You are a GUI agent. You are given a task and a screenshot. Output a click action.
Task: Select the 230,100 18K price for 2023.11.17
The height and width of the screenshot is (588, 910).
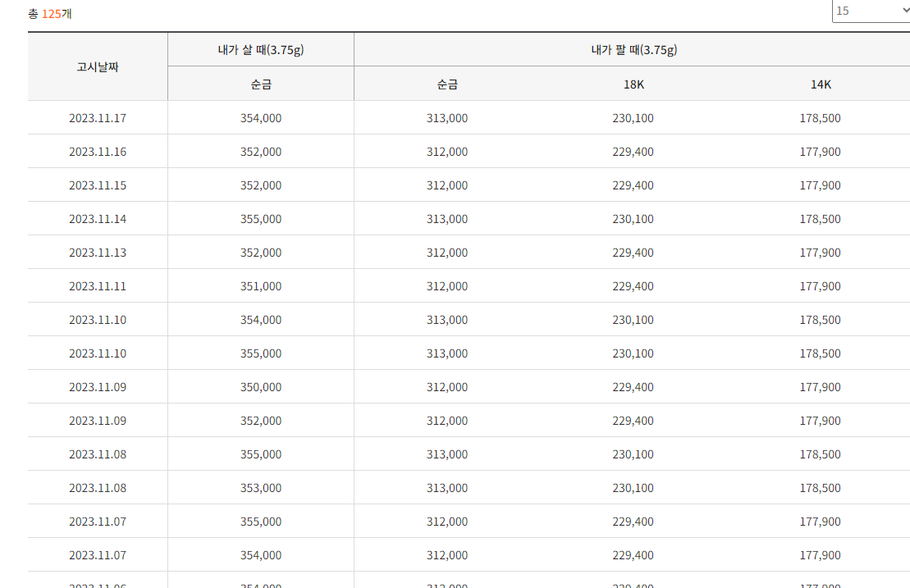coord(633,117)
